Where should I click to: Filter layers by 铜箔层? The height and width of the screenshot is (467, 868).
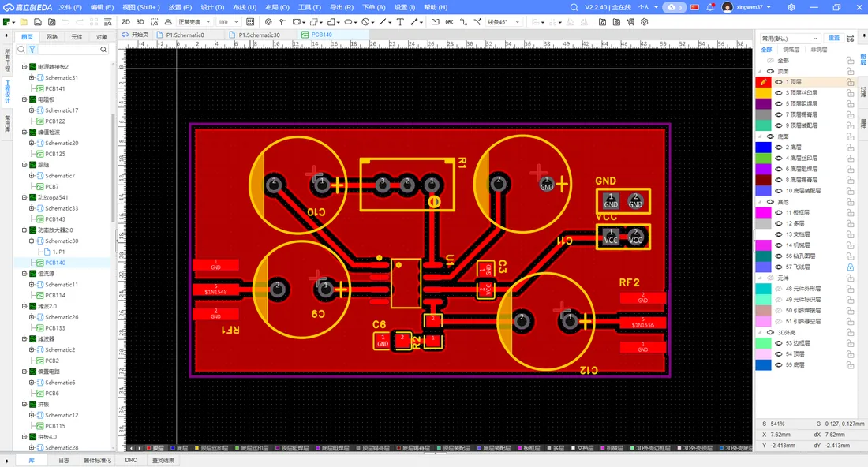click(791, 50)
